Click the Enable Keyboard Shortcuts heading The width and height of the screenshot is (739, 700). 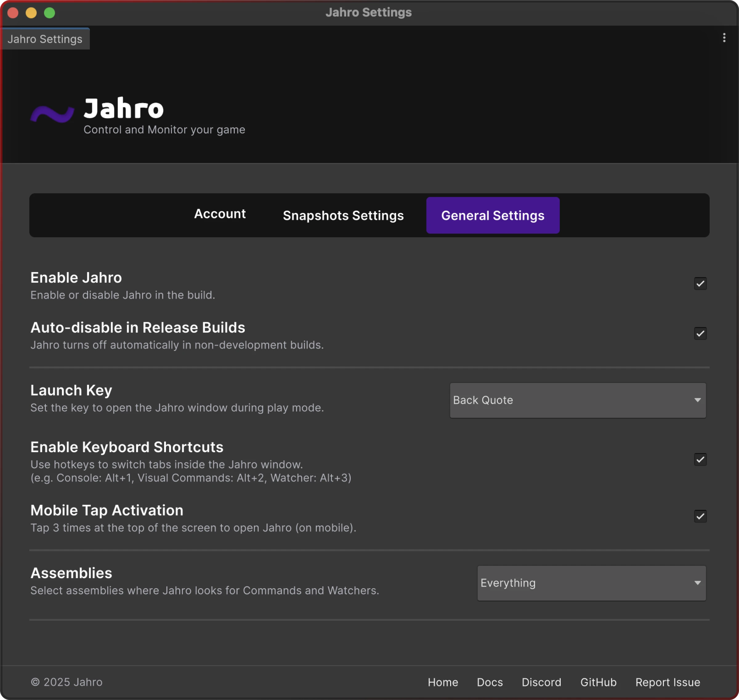pyautogui.click(x=127, y=447)
